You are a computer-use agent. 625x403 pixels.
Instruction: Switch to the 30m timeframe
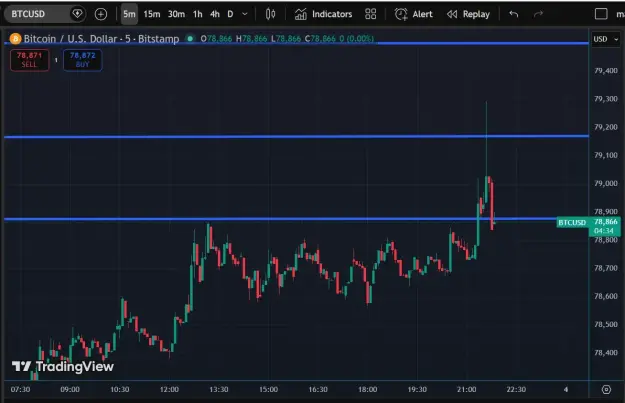(176, 14)
